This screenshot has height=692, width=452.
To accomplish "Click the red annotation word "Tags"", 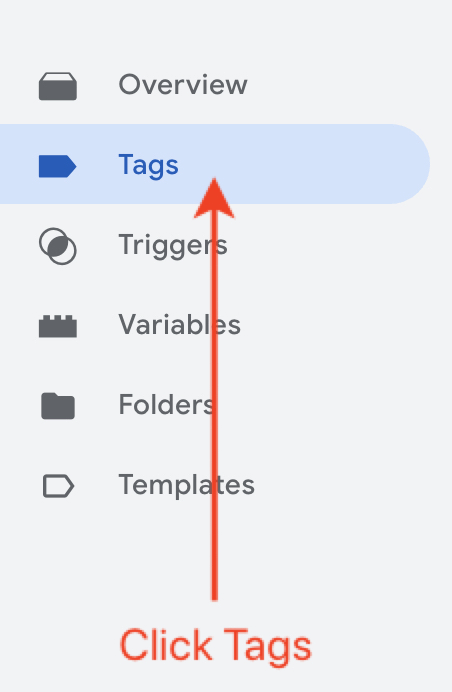I will 267,647.
